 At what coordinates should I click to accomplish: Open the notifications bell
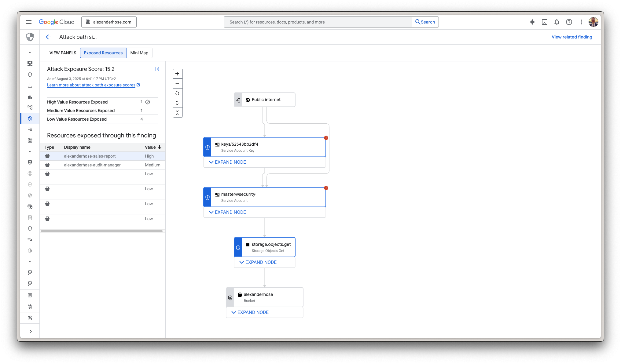pyautogui.click(x=557, y=22)
